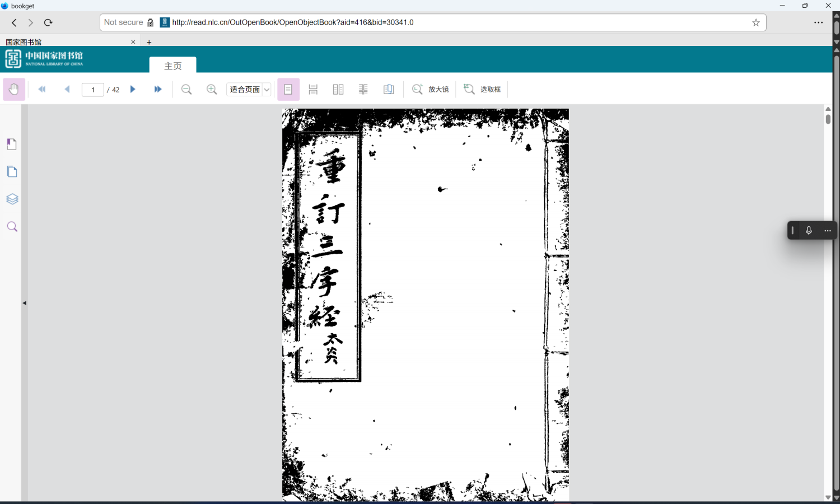840x504 pixels.
Task: Jump to the last page
Action: 158,90
